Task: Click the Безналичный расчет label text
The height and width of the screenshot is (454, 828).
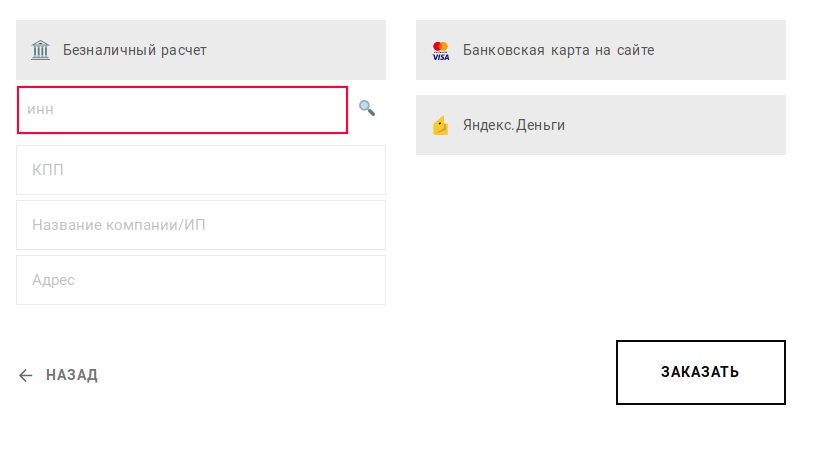Action: click(x=135, y=50)
